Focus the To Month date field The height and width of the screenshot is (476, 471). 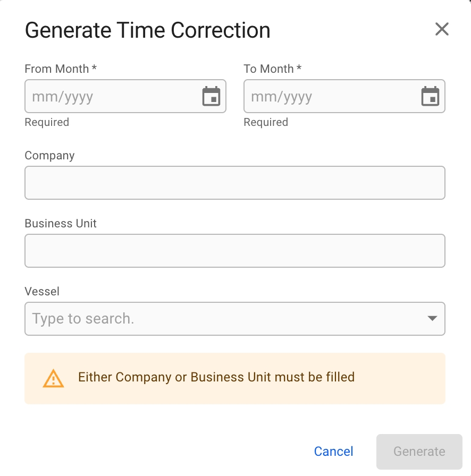330,97
